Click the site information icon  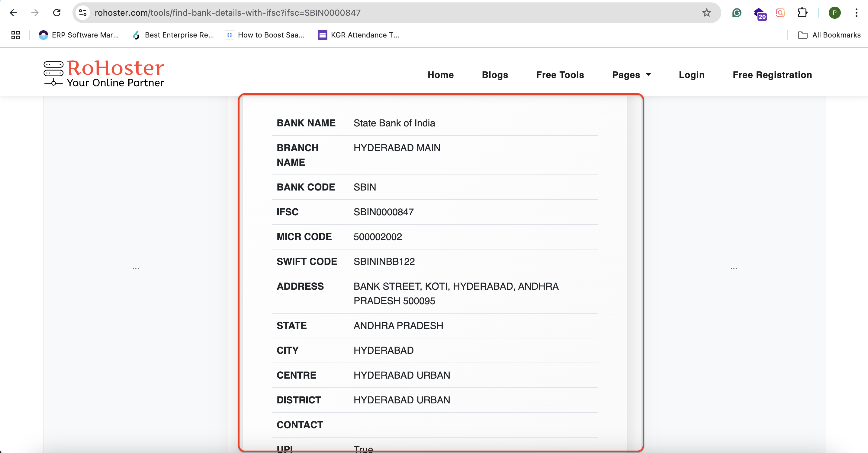pos(83,13)
